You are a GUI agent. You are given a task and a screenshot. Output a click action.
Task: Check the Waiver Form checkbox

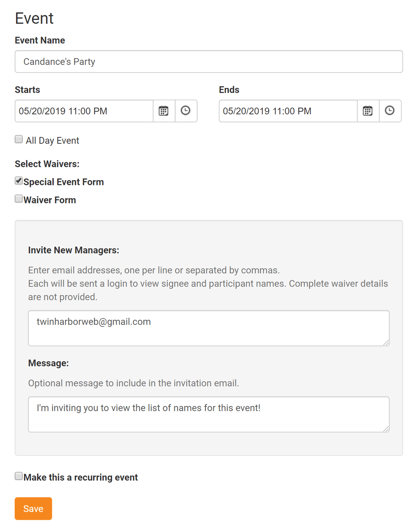coord(18,198)
